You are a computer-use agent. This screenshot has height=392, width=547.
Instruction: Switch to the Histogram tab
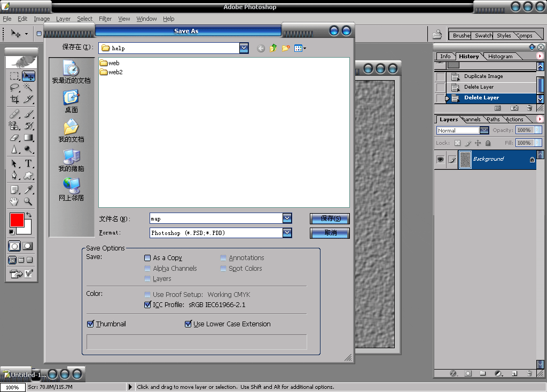click(500, 57)
